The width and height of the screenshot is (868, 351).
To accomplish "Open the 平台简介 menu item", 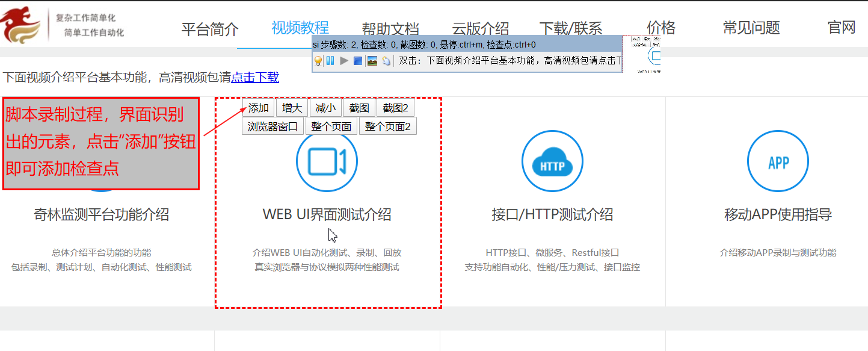I will tap(210, 29).
